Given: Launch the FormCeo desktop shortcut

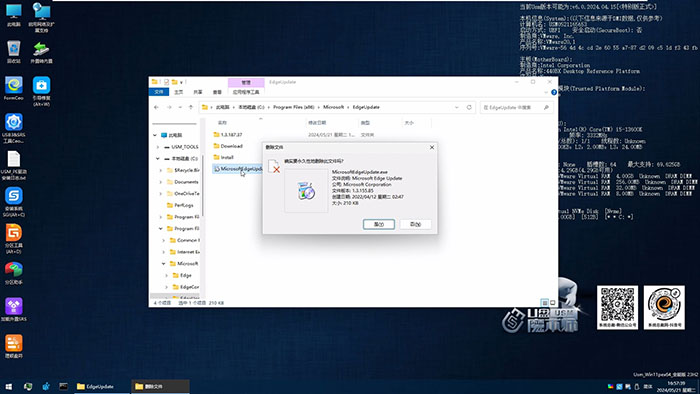Looking at the screenshot, I should (14, 89).
